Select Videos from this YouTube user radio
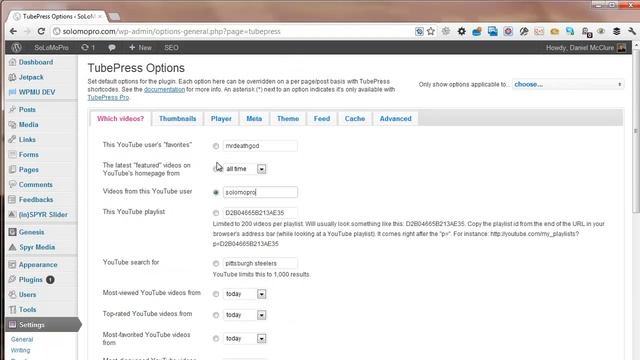The width and height of the screenshot is (640, 360). coord(216,192)
